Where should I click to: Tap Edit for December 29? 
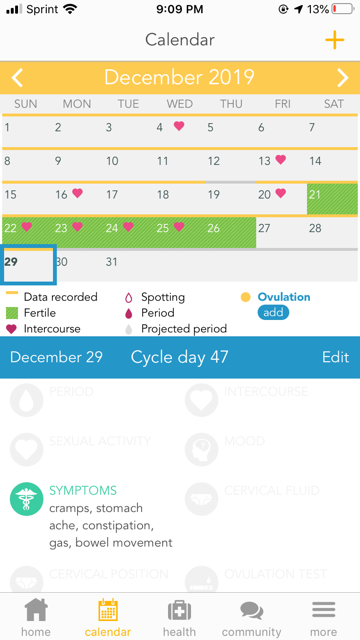[336, 357]
